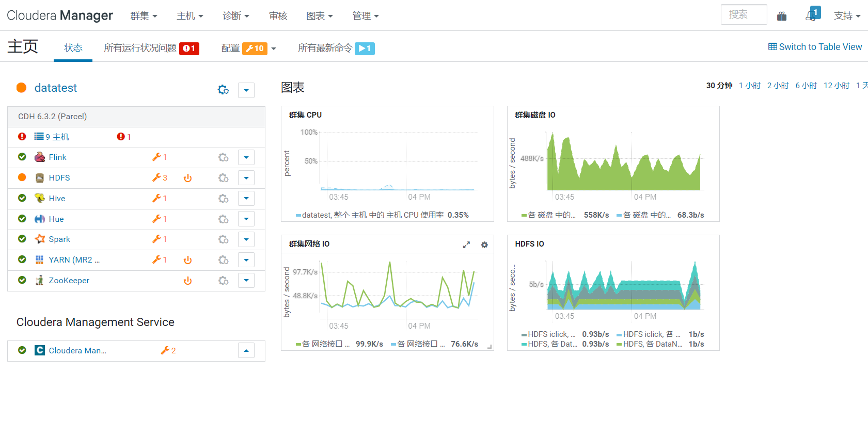Open the 群集网络 IO chart settings gear
Image resolution: width=868 pixels, height=439 pixels.
click(484, 245)
